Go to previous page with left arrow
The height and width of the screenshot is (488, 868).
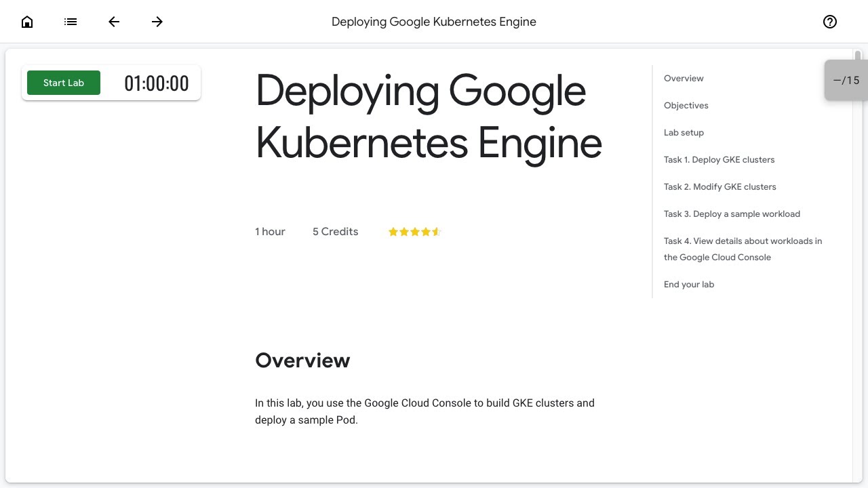pyautogui.click(x=114, y=22)
